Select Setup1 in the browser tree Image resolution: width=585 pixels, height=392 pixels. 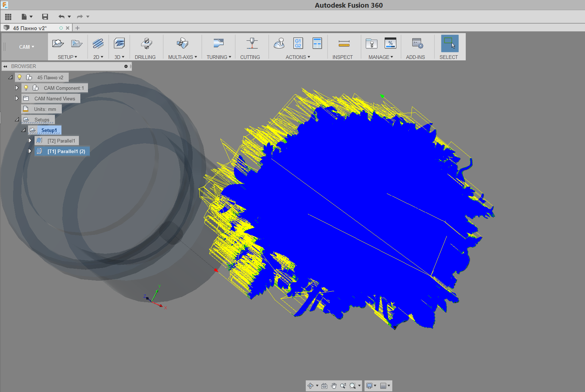(x=49, y=130)
